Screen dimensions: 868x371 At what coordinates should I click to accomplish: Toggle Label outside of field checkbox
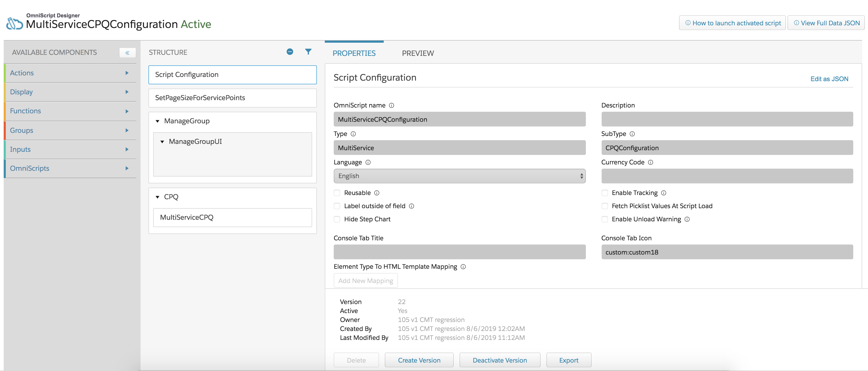coord(337,206)
